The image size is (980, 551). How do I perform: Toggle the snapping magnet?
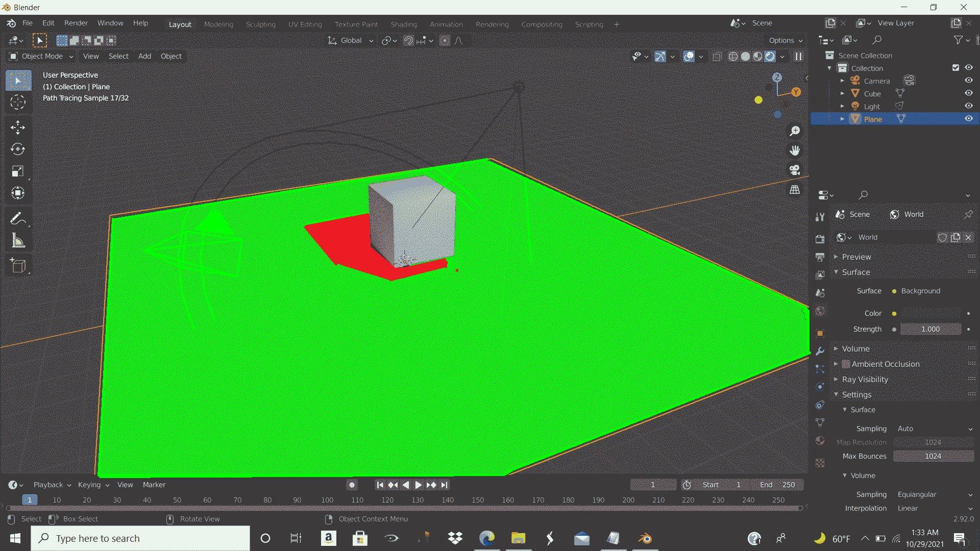pos(408,41)
